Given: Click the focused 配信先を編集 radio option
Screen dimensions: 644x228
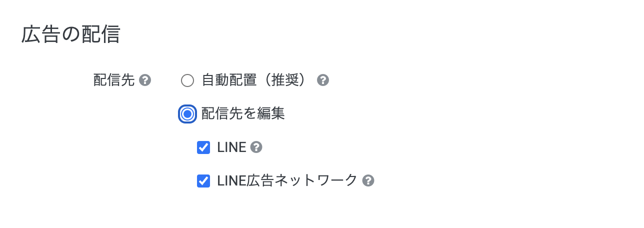Looking at the screenshot, I should [187, 114].
